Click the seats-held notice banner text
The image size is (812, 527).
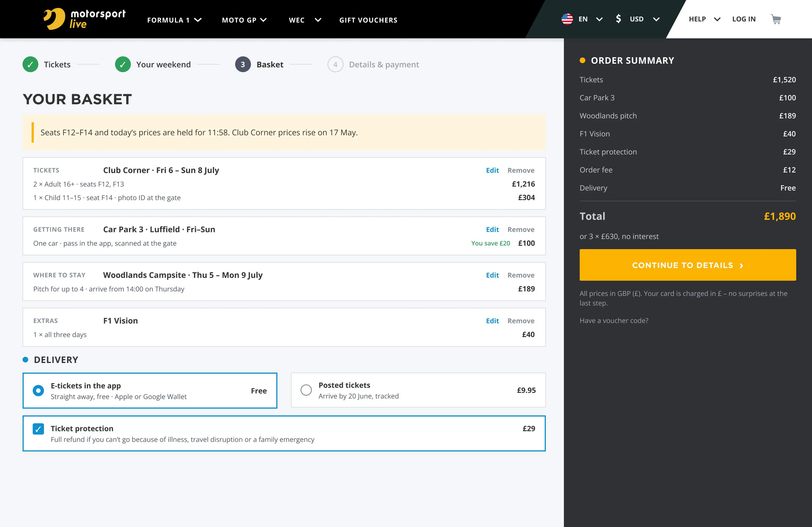click(199, 132)
